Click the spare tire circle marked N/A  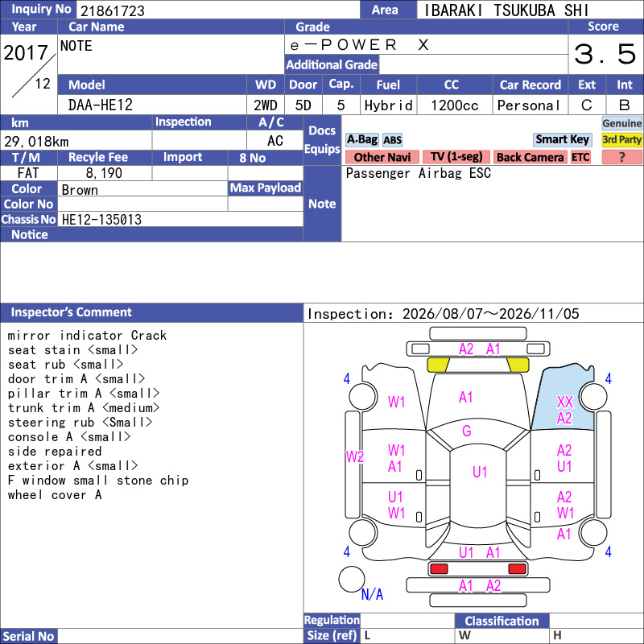point(352,579)
